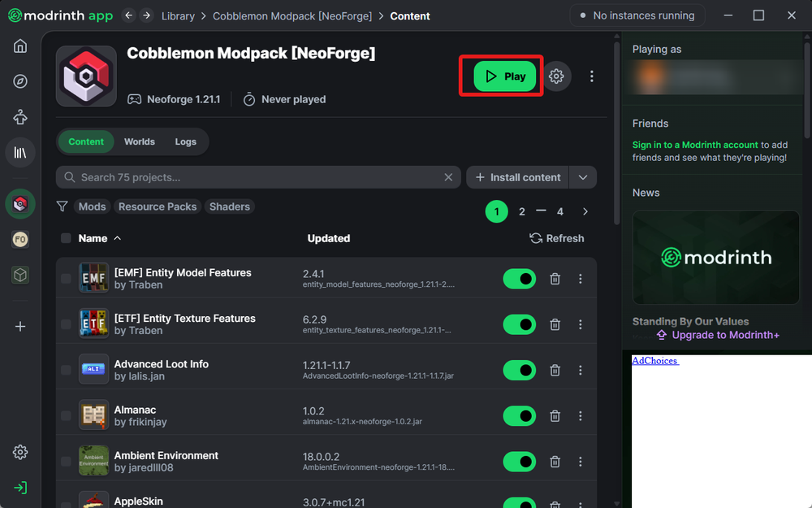Open the three-dot menu for Almanac
The width and height of the screenshot is (812, 508).
(581, 415)
